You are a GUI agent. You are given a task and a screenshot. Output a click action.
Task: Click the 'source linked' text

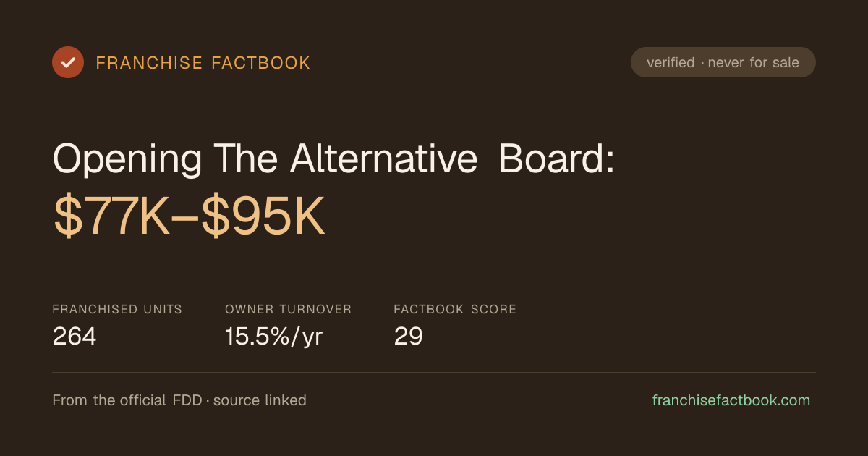(x=260, y=400)
